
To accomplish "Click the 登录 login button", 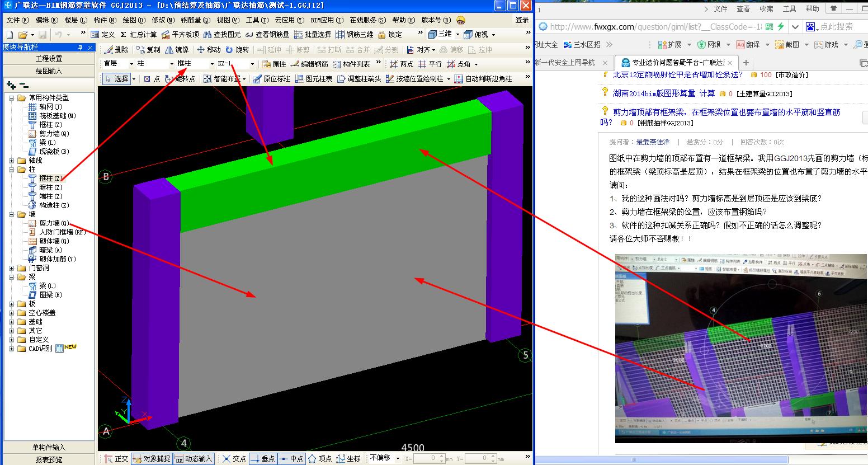I will click(x=522, y=20).
